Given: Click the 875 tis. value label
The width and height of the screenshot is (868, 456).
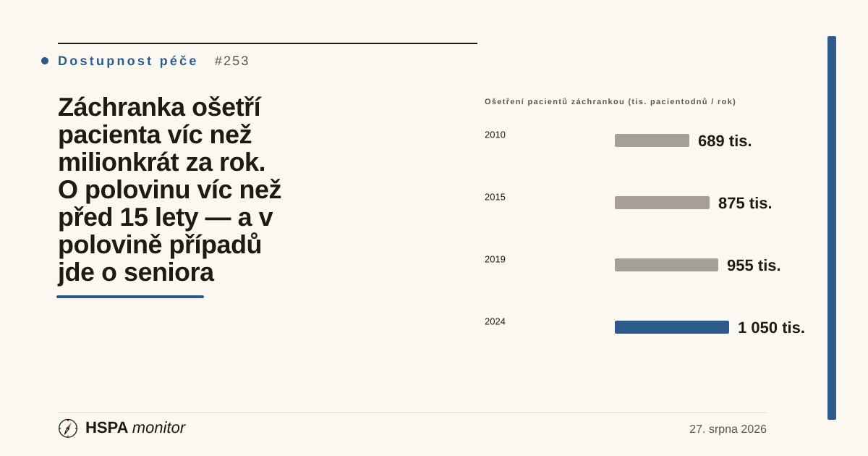Looking at the screenshot, I should click(745, 203).
